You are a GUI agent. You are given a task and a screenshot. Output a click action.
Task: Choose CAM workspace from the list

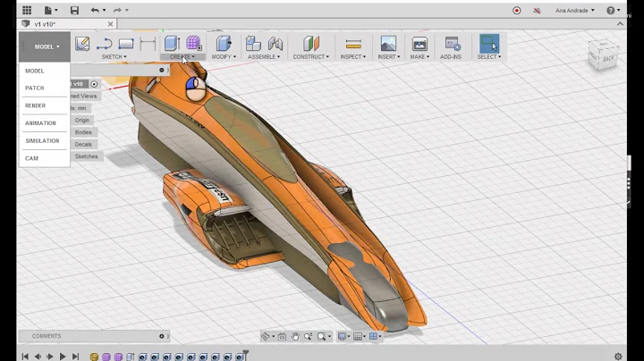(x=31, y=158)
